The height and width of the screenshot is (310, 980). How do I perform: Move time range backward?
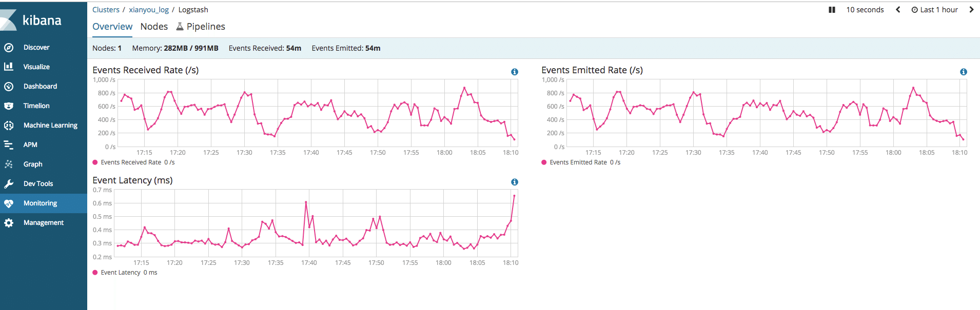point(898,10)
